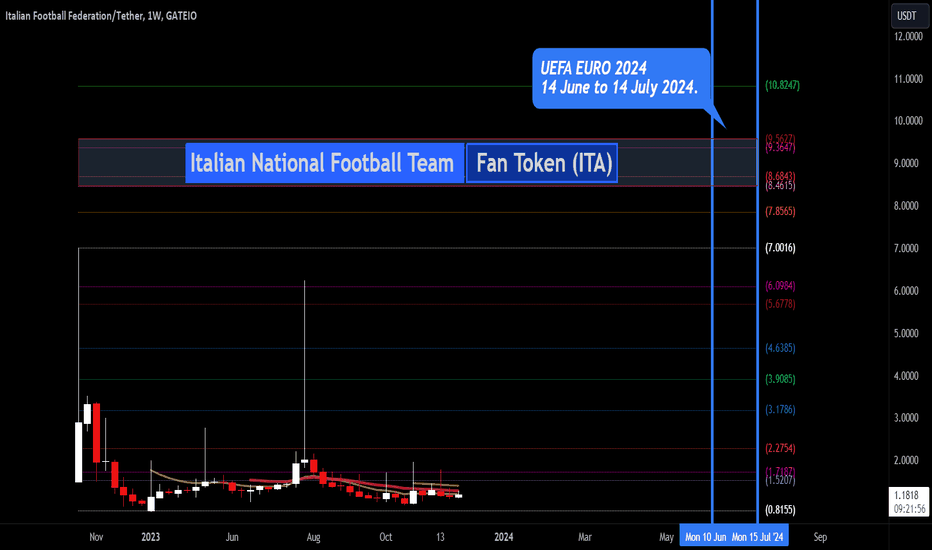Click Sep on the time axis
932x550 pixels.
point(820,537)
